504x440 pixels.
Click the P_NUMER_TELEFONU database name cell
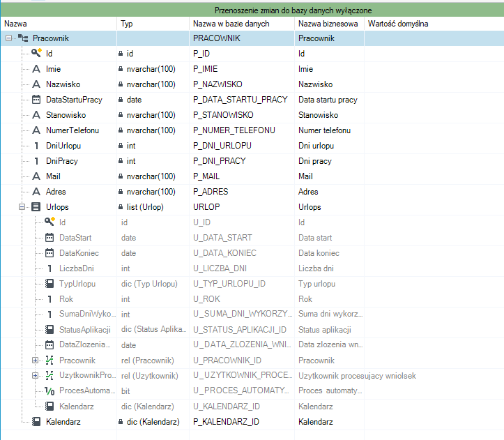tap(242, 130)
